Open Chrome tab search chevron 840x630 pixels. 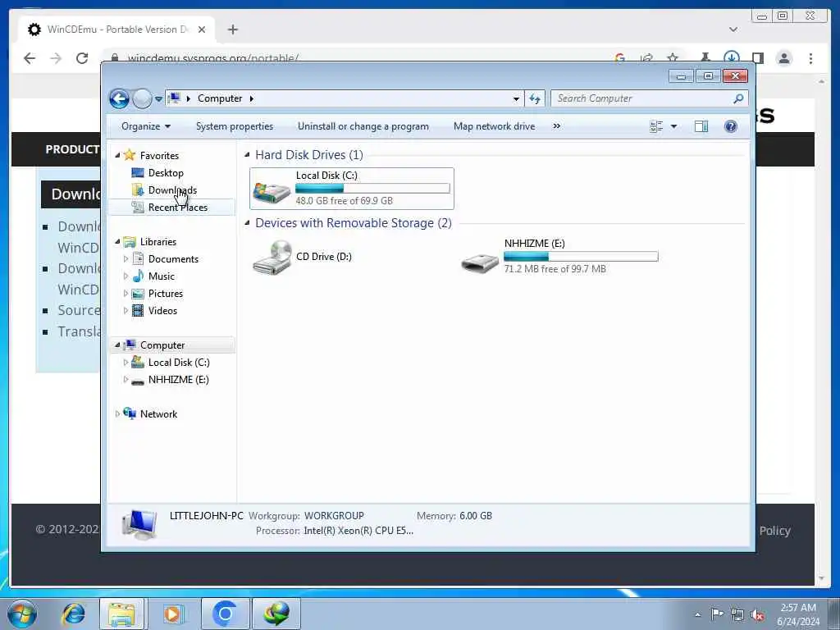[x=733, y=30]
